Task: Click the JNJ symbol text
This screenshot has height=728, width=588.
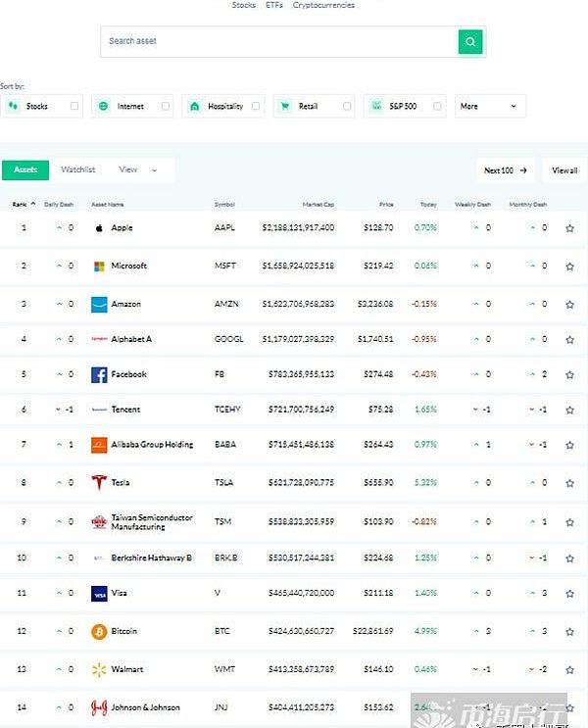Action: 221,707
